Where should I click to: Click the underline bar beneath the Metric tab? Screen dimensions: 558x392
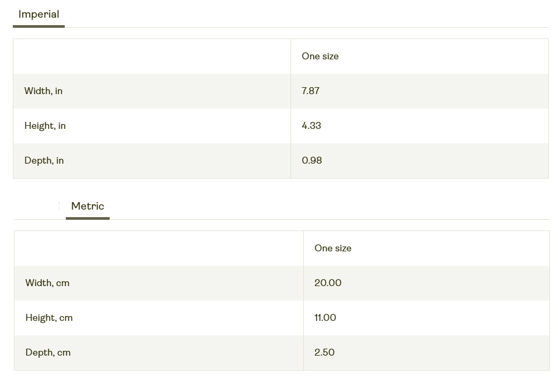pyautogui.click(x=88, y=218)
